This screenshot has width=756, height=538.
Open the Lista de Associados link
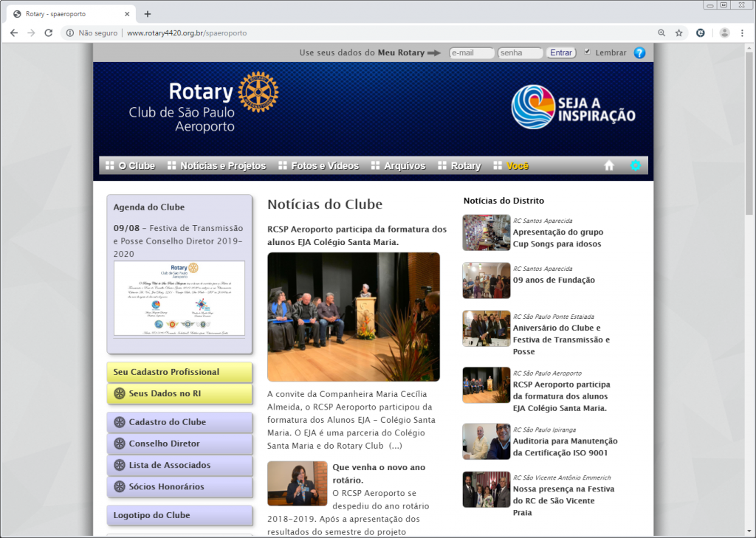pos(170,465)
